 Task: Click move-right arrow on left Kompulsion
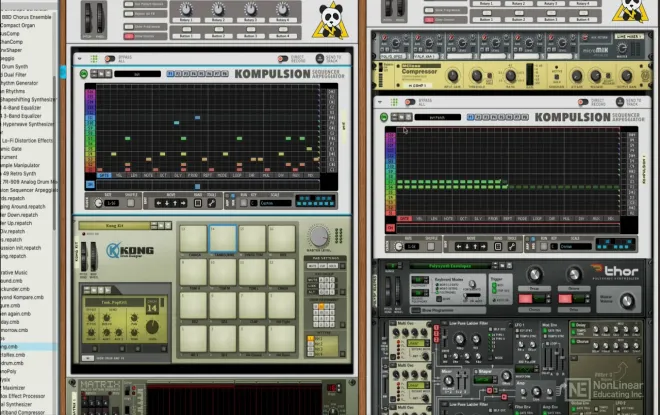coord(183,203)
